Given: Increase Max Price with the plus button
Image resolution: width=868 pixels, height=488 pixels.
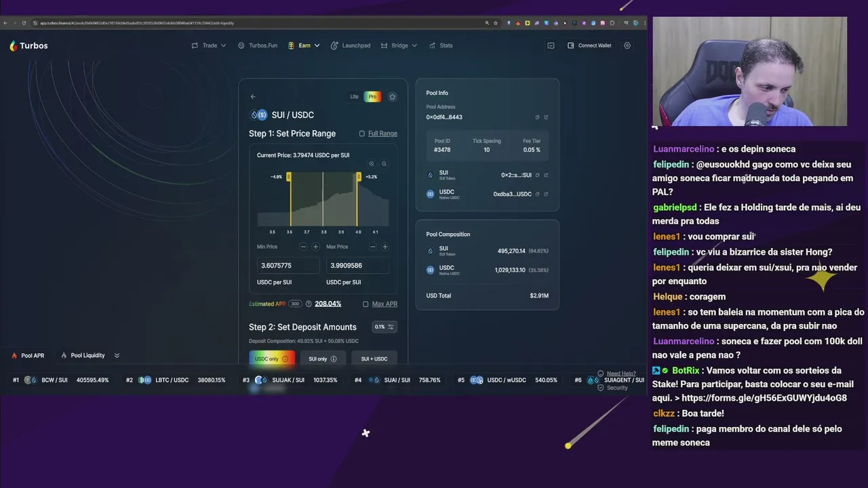Looking at the screenshot, I should (384, 247).
